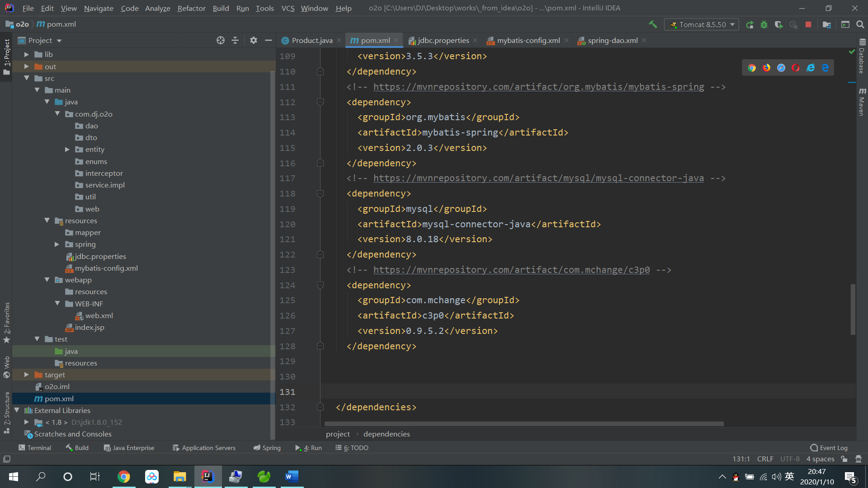Screen dimensions: 868x488
Task: Expand the target folder
Action: [27, 375]
